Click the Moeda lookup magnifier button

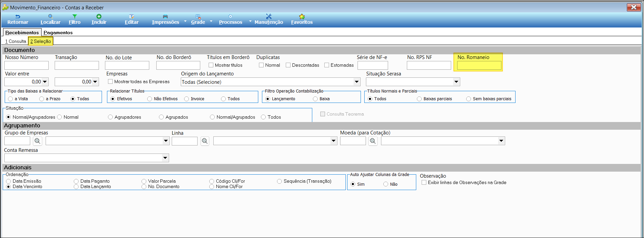tap(373, 141)
